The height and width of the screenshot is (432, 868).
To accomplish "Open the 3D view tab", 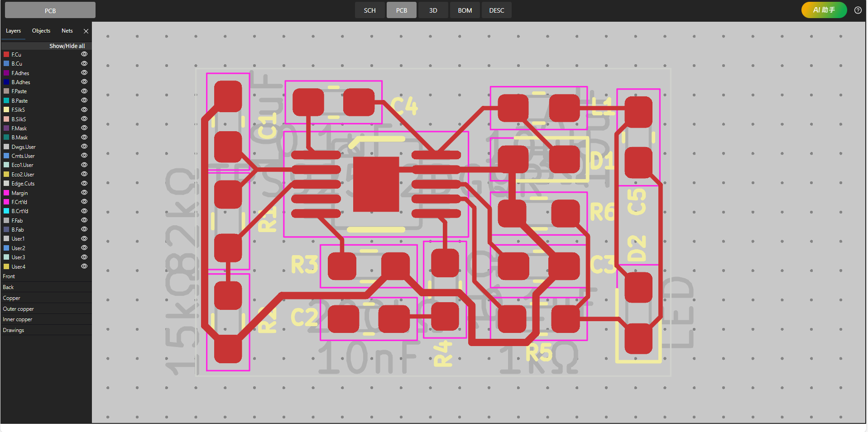I will point(433,10).
